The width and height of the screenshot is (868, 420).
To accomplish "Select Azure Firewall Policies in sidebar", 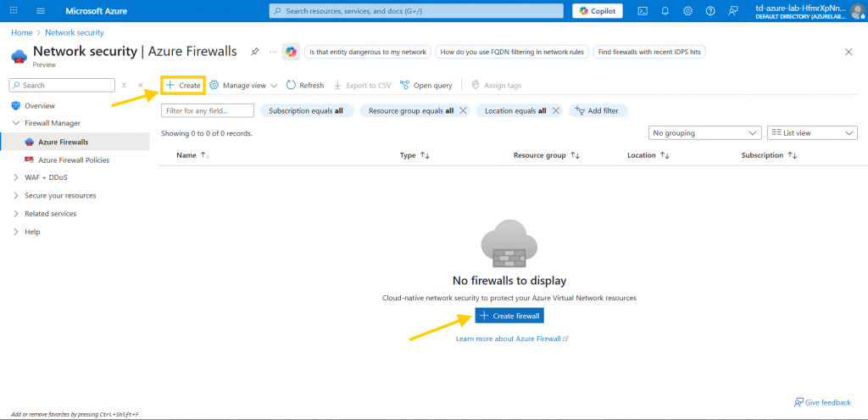I will 73,160.
